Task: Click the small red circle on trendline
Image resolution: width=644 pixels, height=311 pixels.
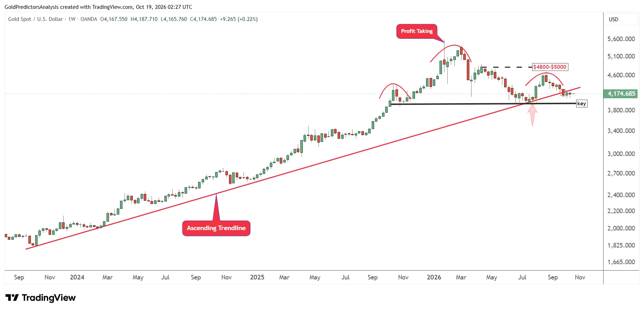Action: pyautogui.click(x=563, y=93)
